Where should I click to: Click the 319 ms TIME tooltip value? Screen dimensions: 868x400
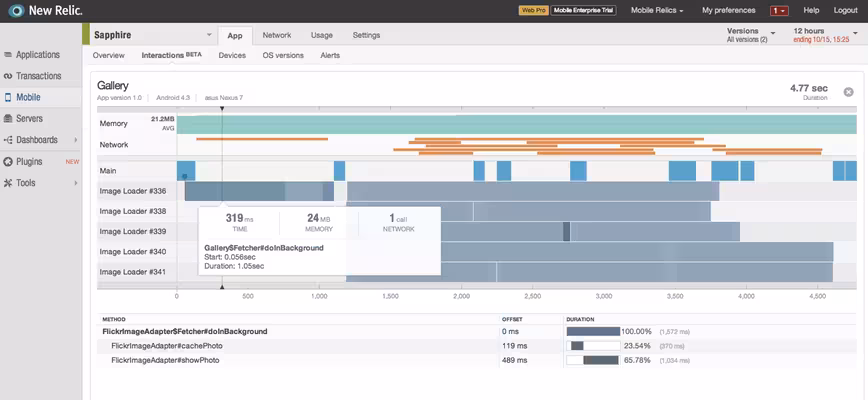[240, 219]
